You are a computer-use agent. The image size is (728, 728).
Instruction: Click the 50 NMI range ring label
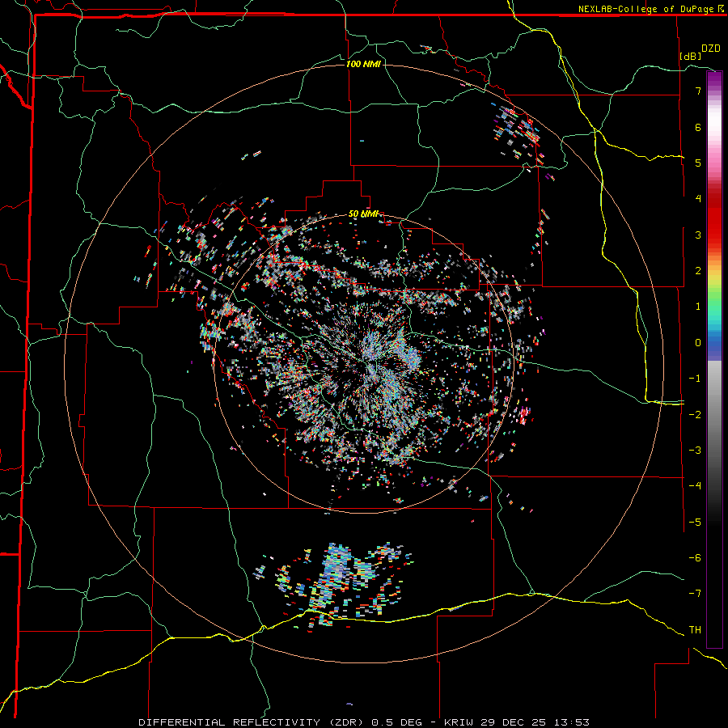(x=363, y=214)
